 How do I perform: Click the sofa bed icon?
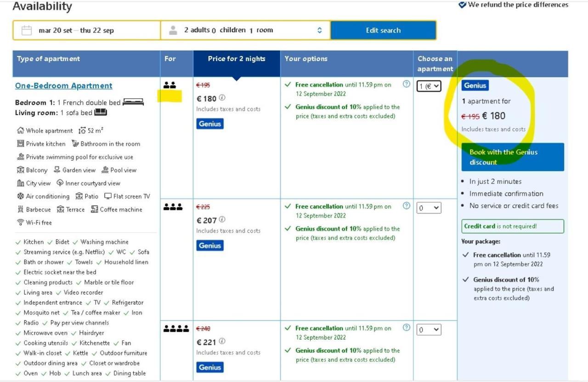(x=101, y=112)
